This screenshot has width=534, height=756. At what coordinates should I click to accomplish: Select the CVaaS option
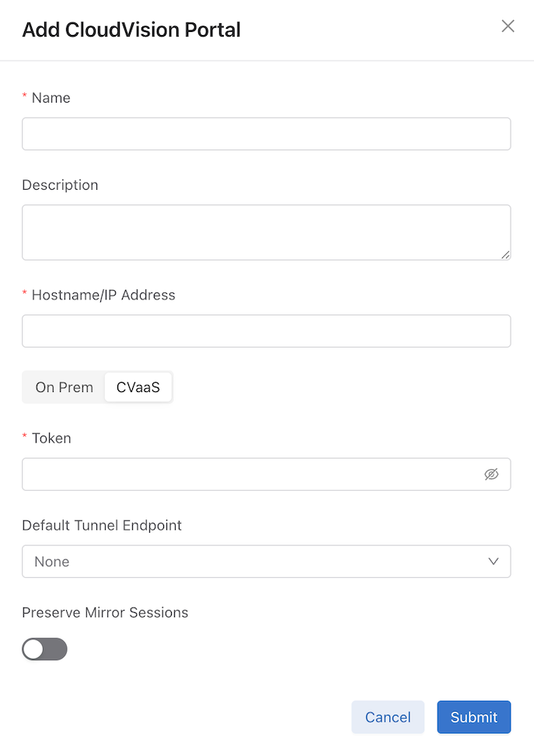coord(138,387)
